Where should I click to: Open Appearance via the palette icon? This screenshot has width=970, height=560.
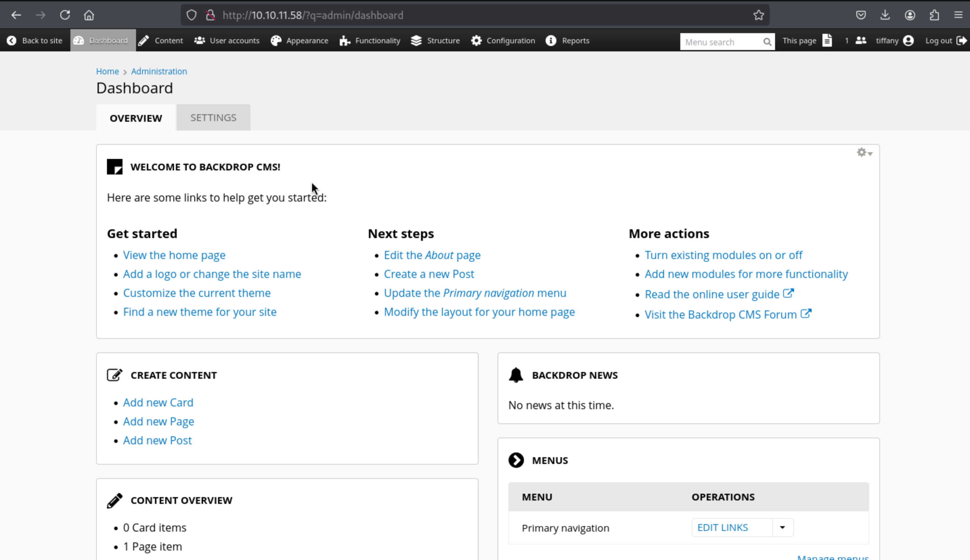click(276, 40)
